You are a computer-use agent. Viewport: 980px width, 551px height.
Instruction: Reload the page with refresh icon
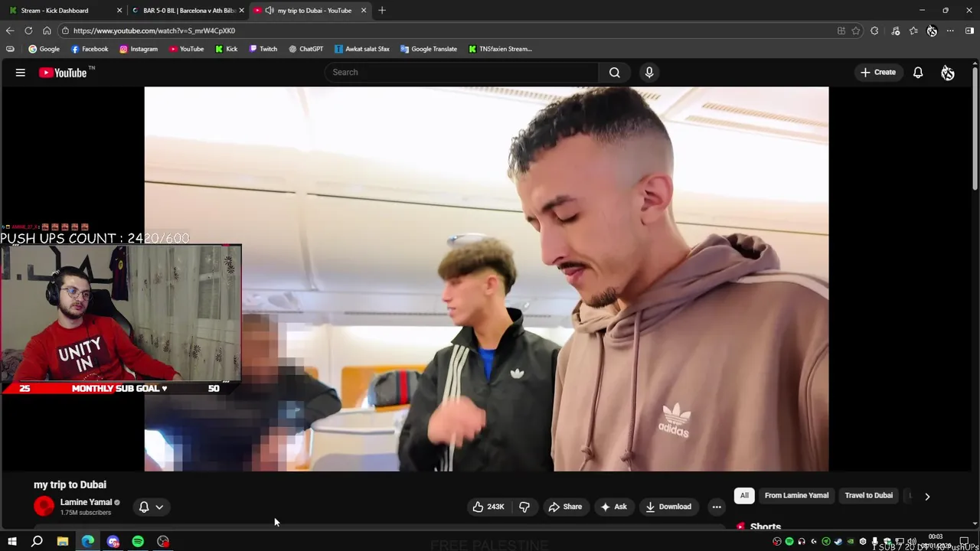click(x=28, y=31)
